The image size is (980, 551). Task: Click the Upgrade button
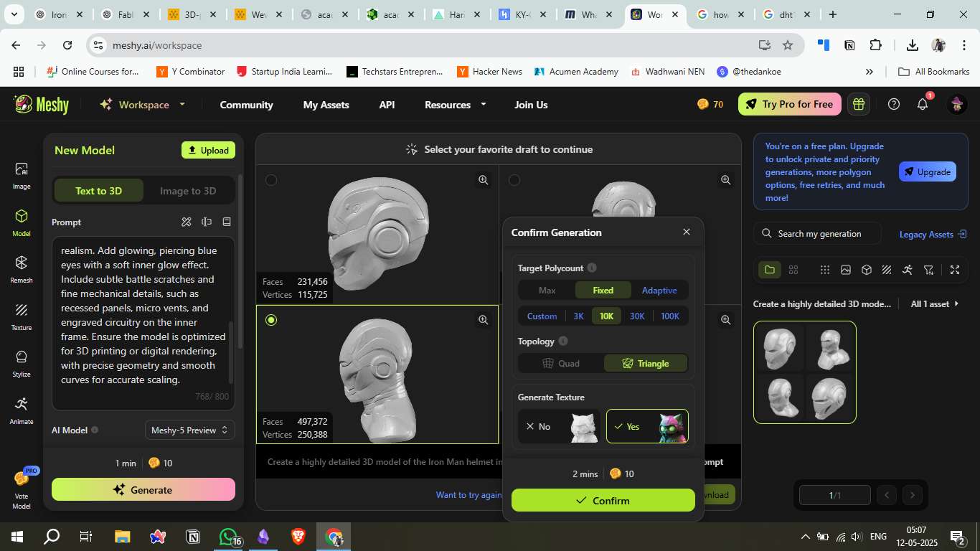click(x=928, y=171)
